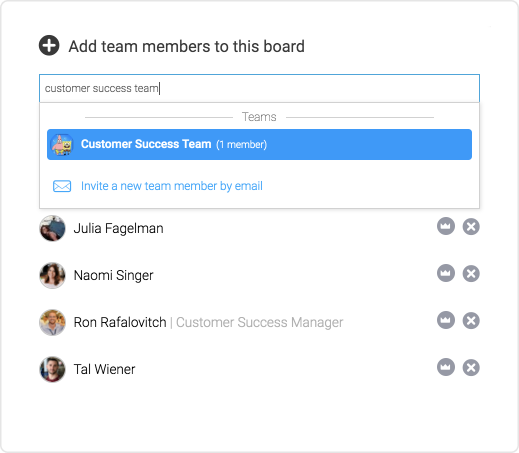The height and width of the screenshot is (453, 519).
Task: Click Julia Fagelman's profile picture
Action: 52,228
